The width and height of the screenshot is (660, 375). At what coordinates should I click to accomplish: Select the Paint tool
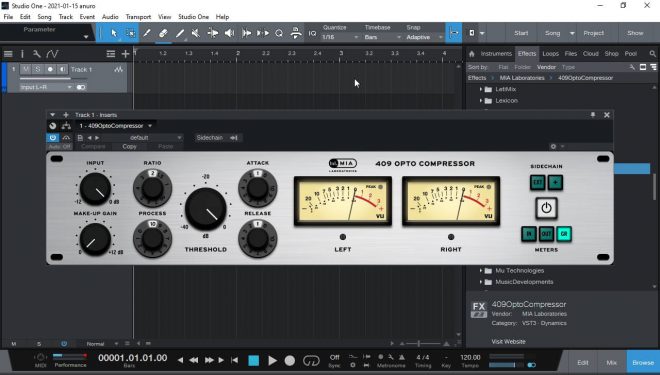point(180,33)
